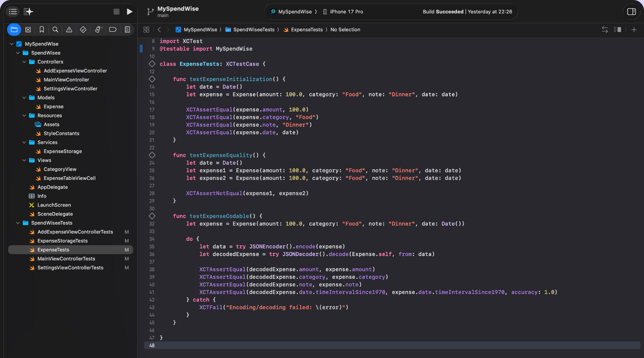Open the Report navigator icon

127,30
